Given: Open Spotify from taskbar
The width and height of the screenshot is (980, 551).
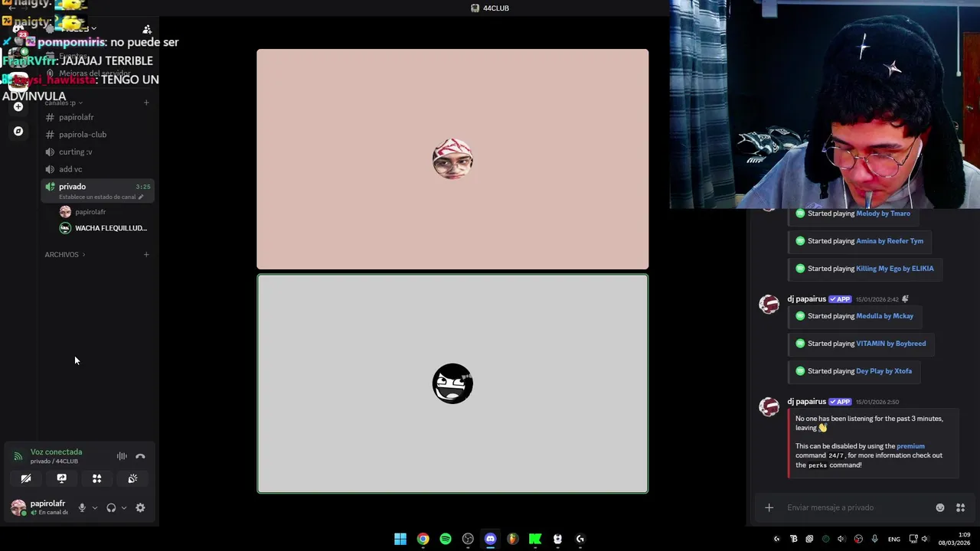Looking at the screenshot, I should (446, 539).
